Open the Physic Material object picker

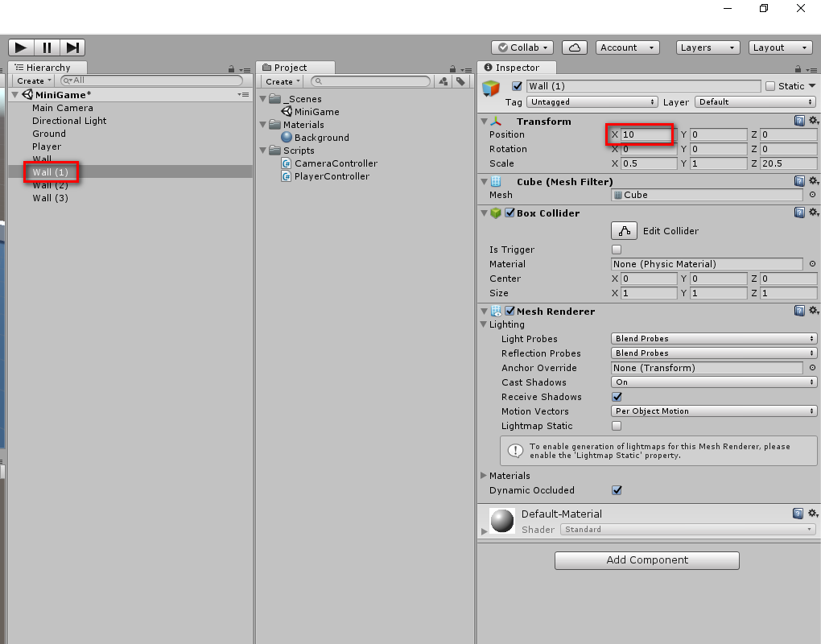point(812,264)
